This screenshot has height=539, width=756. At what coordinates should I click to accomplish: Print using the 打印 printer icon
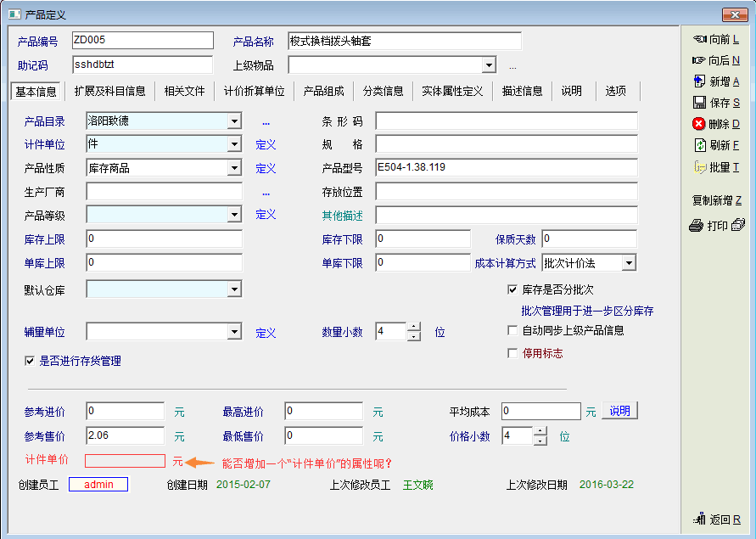point(697,226)
